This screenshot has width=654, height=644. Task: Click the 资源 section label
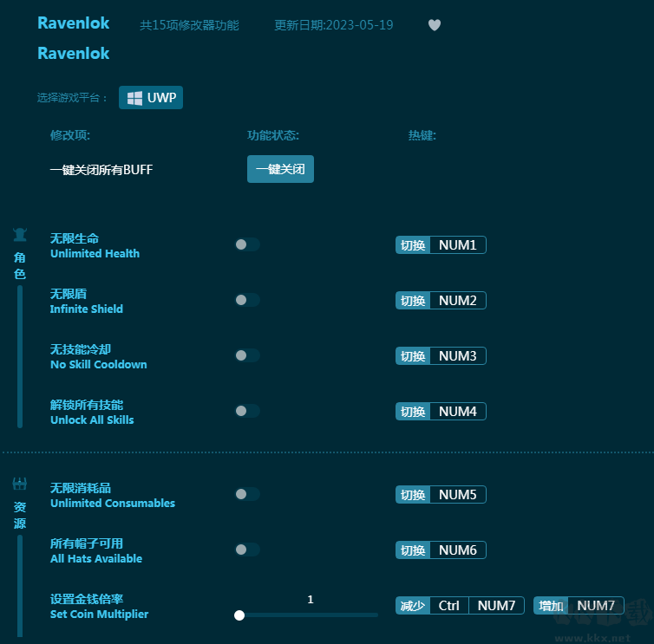click(x=20, y=515)
